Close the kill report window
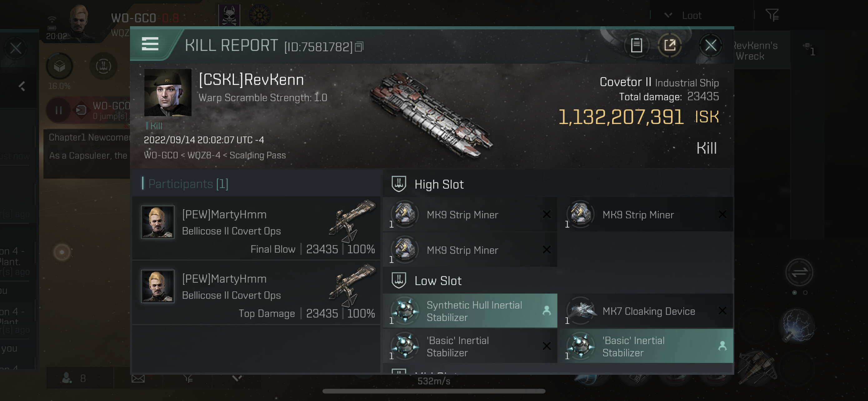 711,45
